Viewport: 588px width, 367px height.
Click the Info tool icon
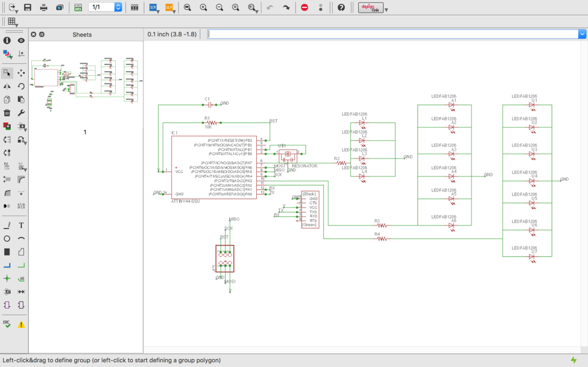tap(7, 40)
